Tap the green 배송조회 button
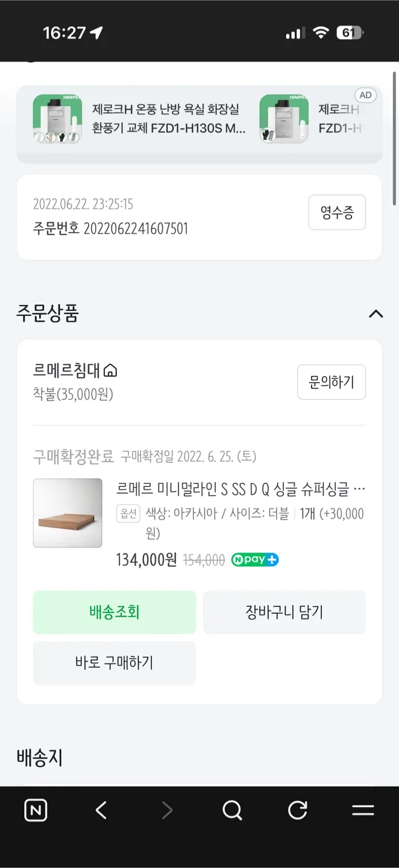Image resolution: width=399 pixels, height=868 pixels. tap(115, 612)
